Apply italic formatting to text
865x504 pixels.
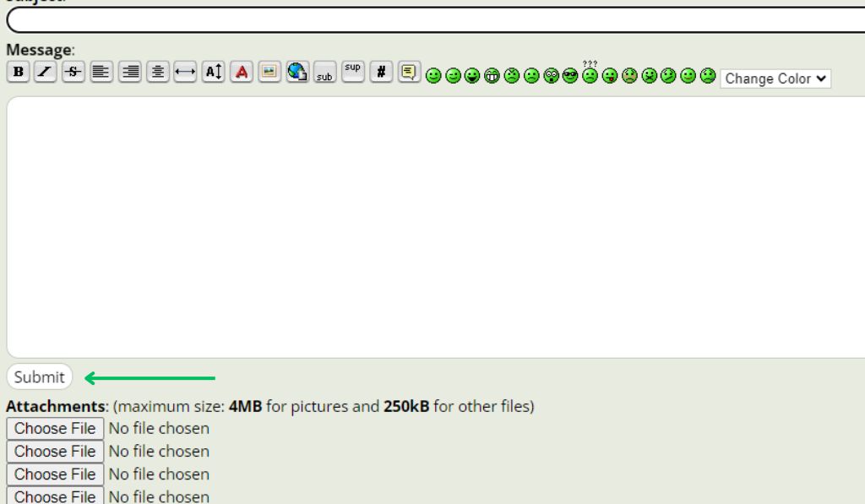point(46,72)
